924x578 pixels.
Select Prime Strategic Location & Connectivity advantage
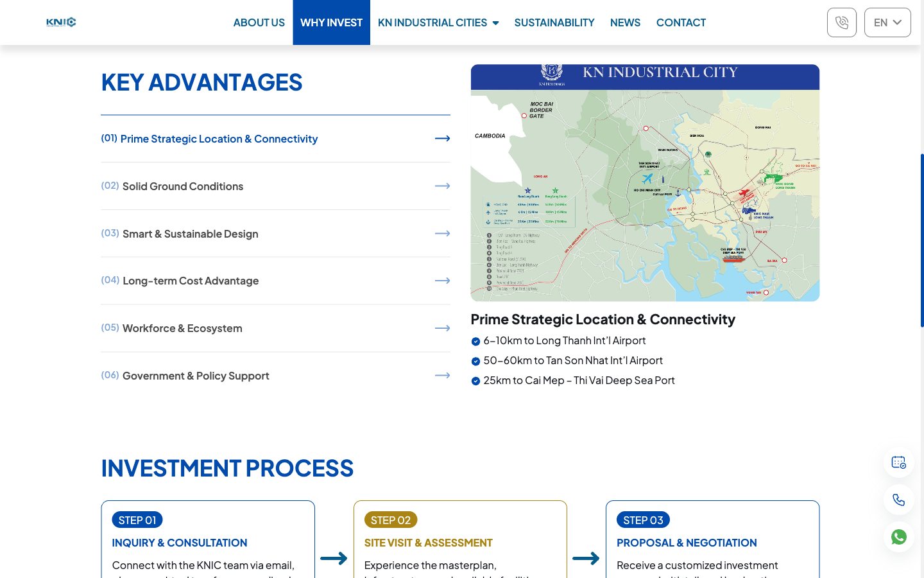[275, 139]
